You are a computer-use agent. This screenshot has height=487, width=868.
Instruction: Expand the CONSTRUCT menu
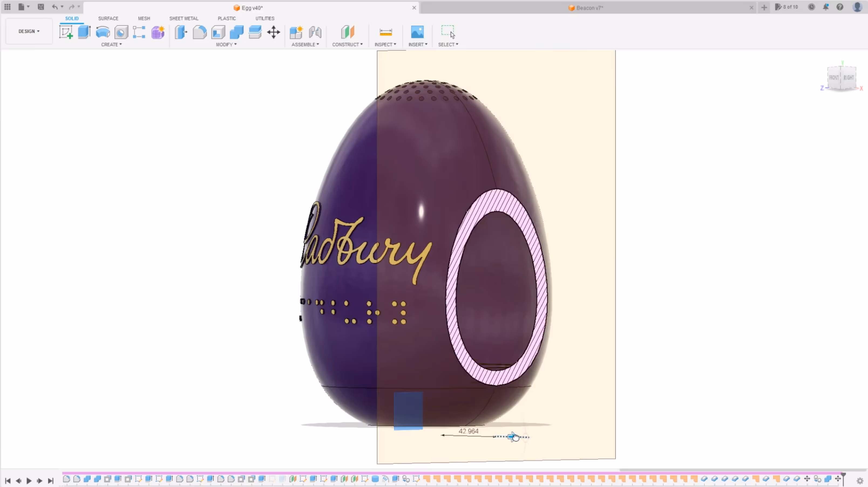(347, 44)
